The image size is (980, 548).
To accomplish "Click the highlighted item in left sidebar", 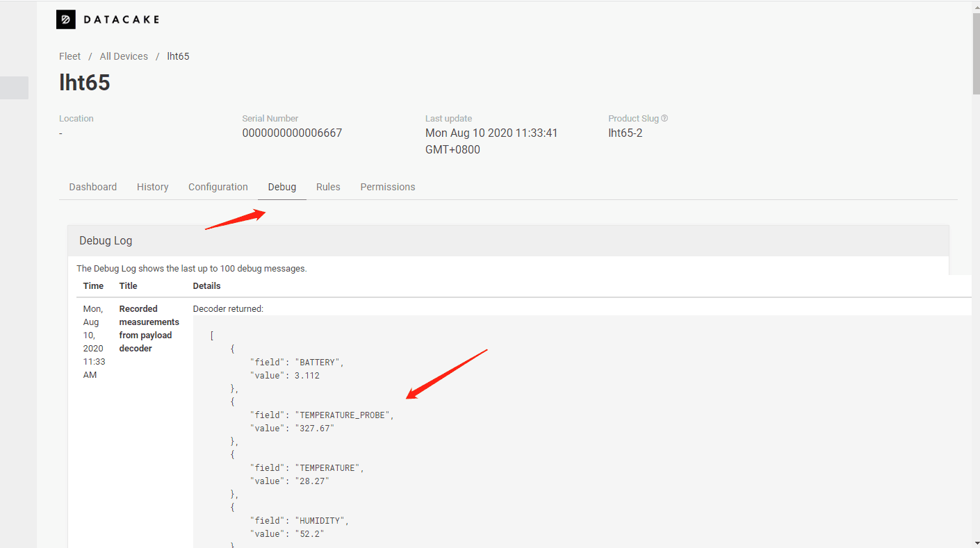I will pos(14,88).
